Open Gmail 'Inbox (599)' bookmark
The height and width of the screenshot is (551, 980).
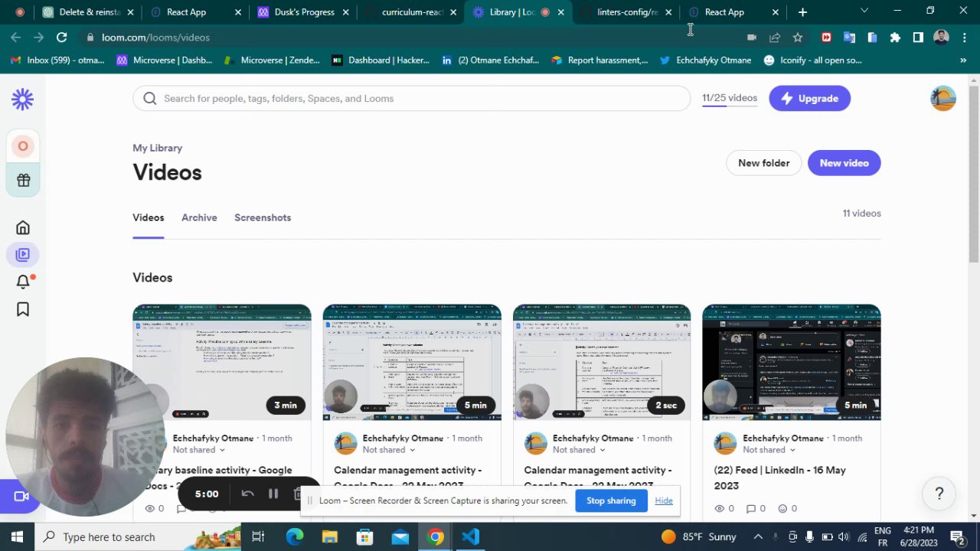pyautogui.click(x=58, y=60)
